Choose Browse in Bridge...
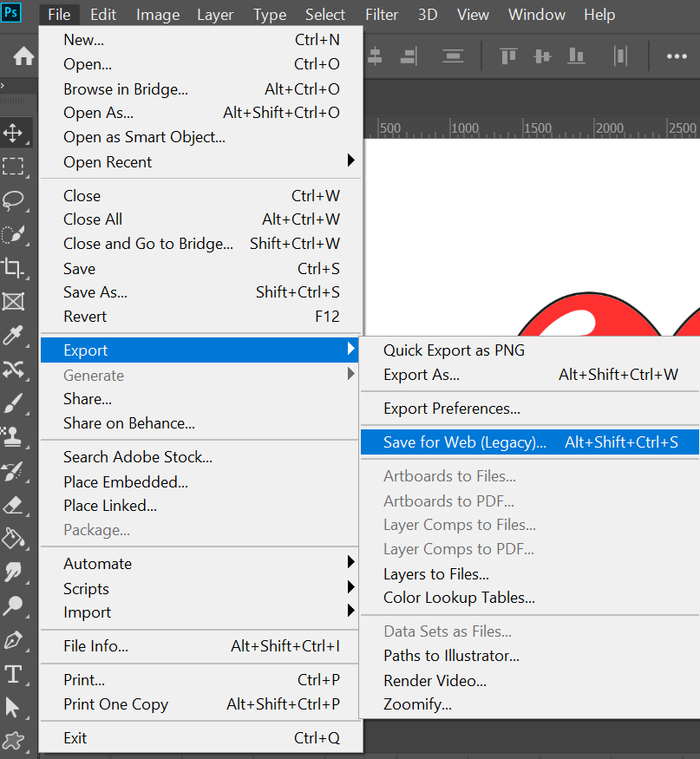This screenshot has width=700, height=759. pyautogui.click(x=201, y=89)
